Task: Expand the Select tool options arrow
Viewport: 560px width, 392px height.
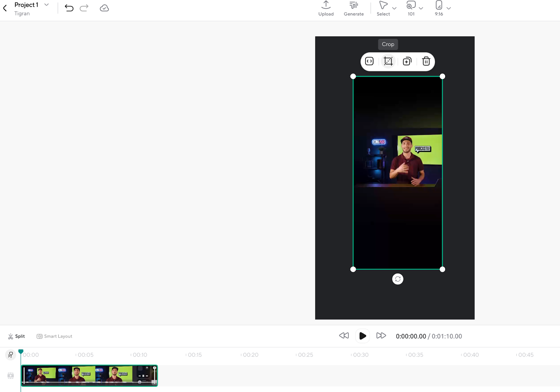Action: pos(394,8)
